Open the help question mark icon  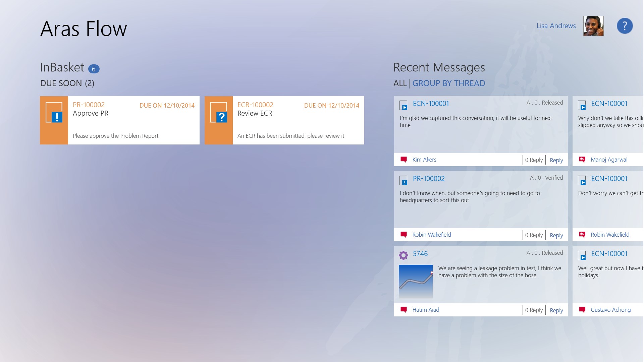click(x=625, y=26)
